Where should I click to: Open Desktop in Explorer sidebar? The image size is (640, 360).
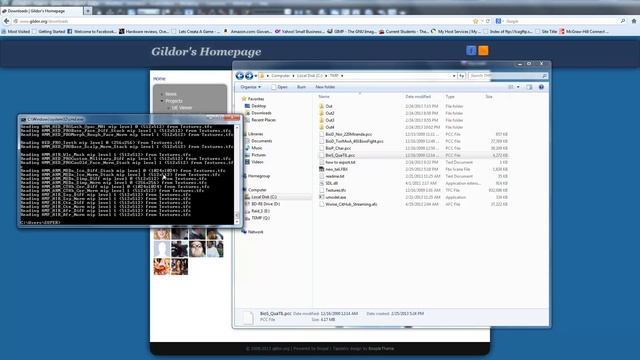[258, 106]
